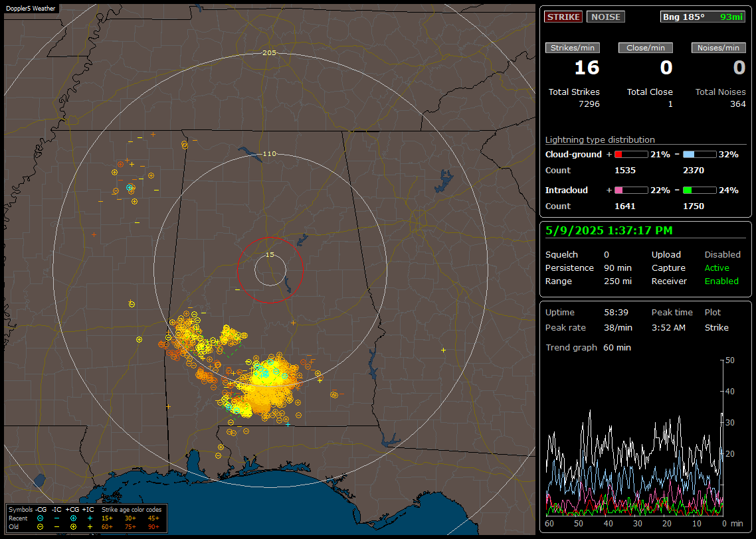
Task: Click the 15+ strike age color code
Action: [x=107, y=518]
